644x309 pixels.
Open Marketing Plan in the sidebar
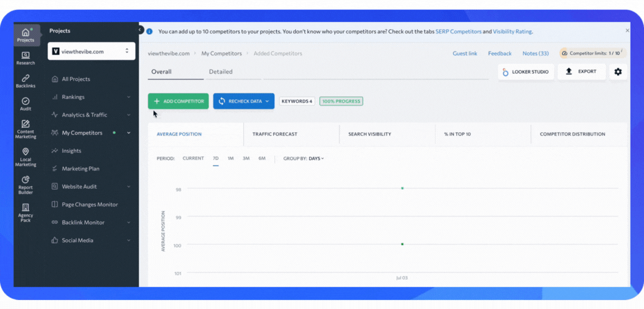[80, 168]
